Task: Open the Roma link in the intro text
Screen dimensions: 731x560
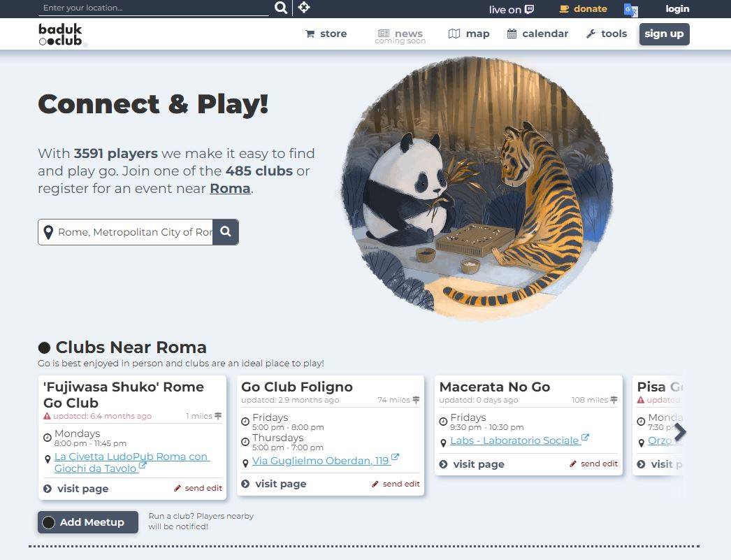Action: point(230,188)
